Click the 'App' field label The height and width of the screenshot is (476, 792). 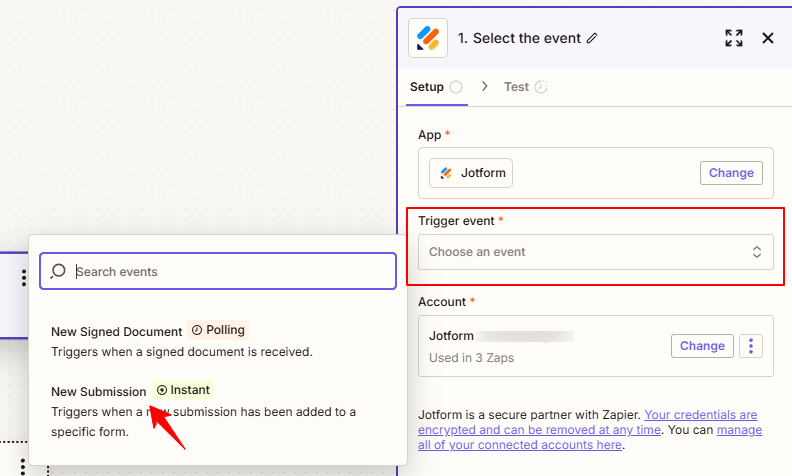tap(429, 135)
